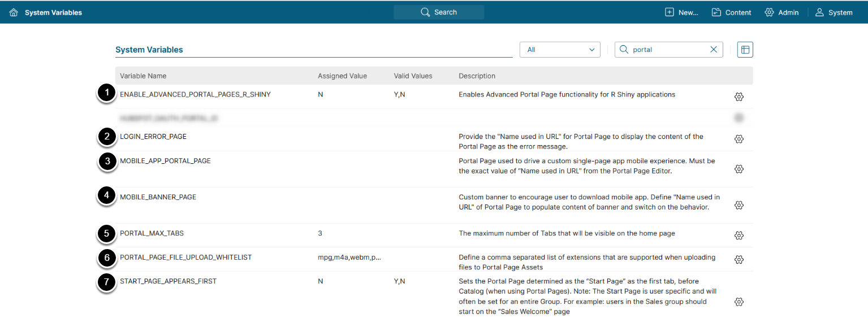Sort by Variable Name column header

[x=143, y=76]
